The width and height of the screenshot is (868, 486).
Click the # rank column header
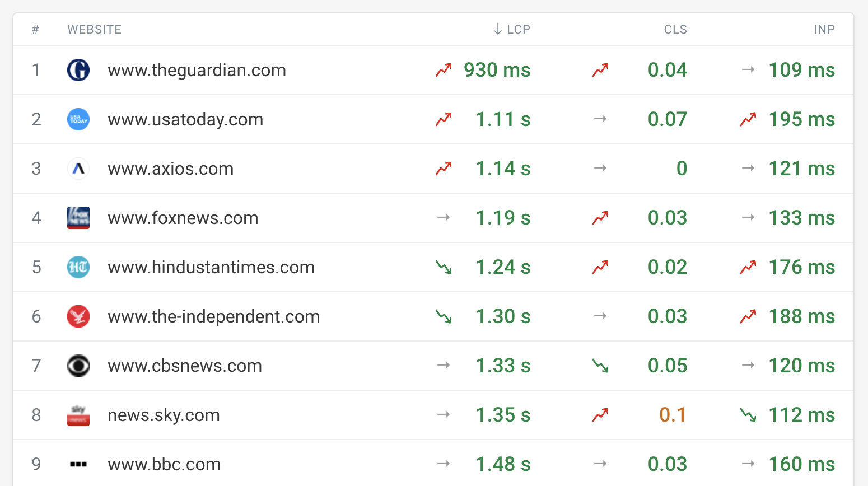point(35,29)
